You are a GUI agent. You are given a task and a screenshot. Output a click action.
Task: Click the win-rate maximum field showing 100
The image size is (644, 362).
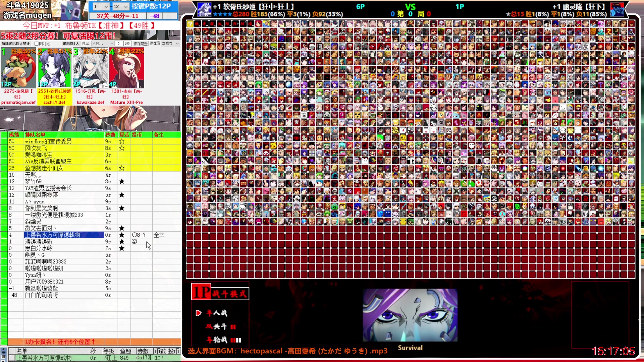(x=127, y=44)
